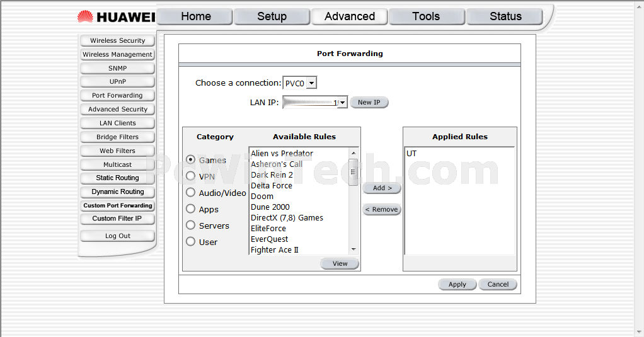The image size is (644, 337).
Task: Open Wireless Security settings
Action: (117, 41)
